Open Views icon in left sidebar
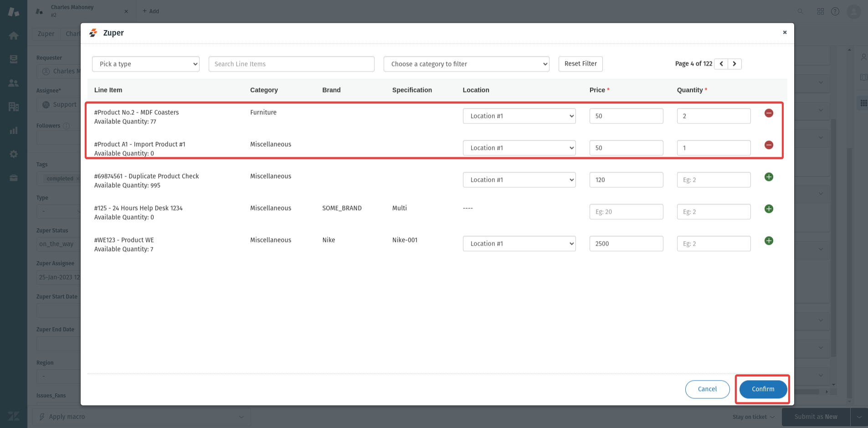868x428 pixels. point(14,59)
